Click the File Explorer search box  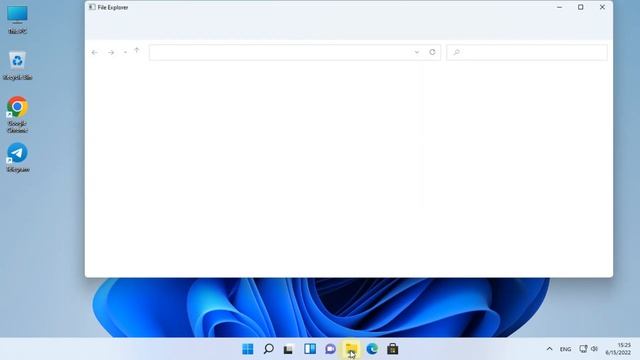[x=527, y=52]
